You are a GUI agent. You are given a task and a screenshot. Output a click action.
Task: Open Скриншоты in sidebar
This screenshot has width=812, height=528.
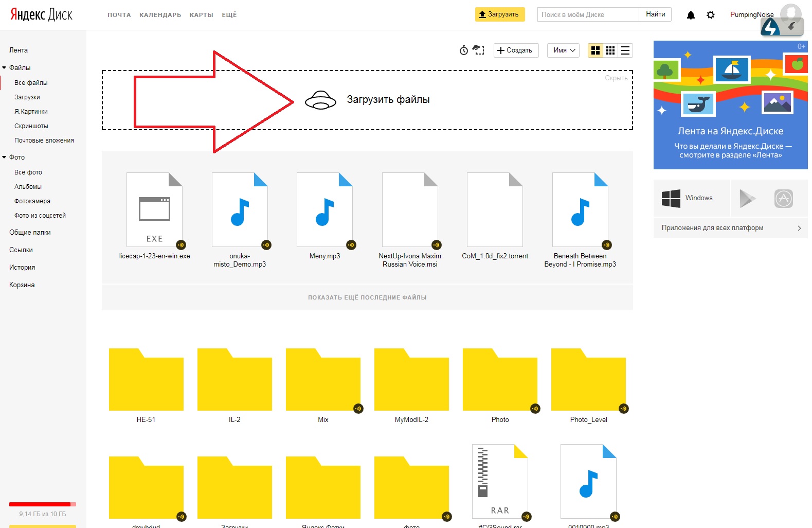click(31, 126)
